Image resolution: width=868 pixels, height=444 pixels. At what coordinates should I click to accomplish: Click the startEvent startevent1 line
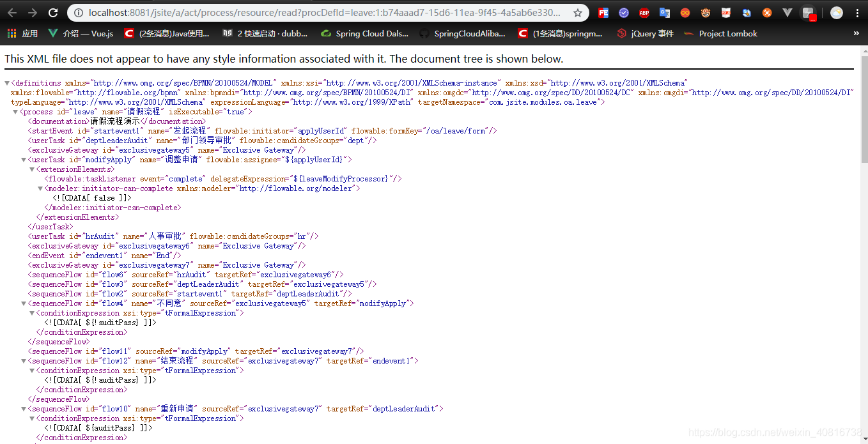263,131
